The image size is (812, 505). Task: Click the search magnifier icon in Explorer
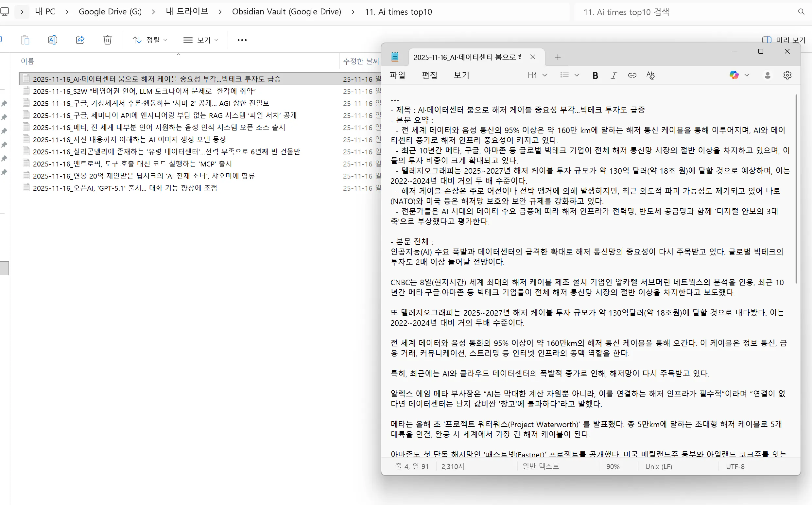pos(801,12)
